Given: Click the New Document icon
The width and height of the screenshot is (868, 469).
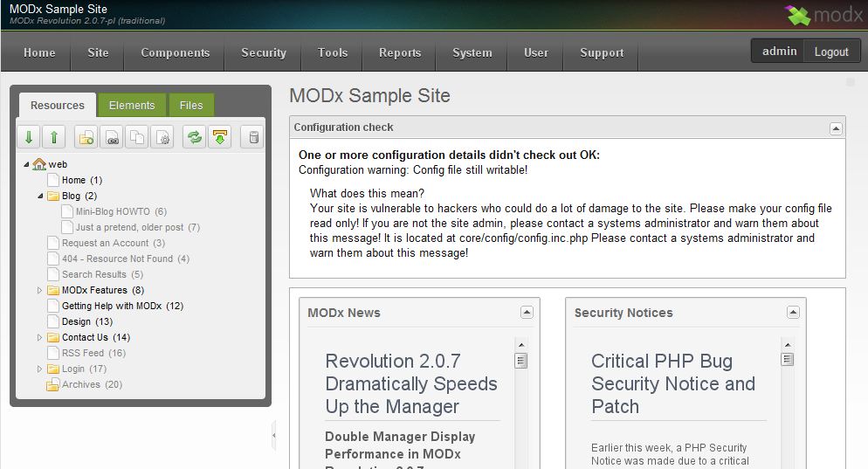Looking at the screenshot, I should 87,137.
